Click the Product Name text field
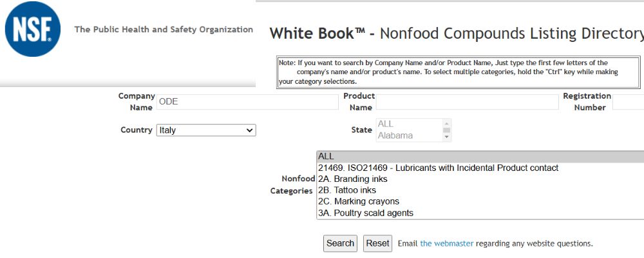The width and height of the screenshot is (644, 258). coord(467,102)
